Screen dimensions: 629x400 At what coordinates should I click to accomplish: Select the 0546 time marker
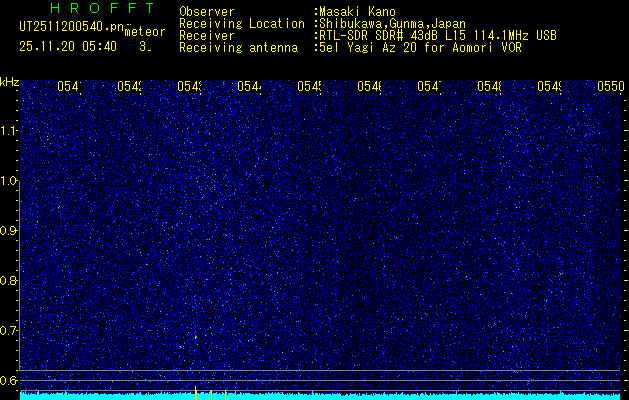coord(369,86)
